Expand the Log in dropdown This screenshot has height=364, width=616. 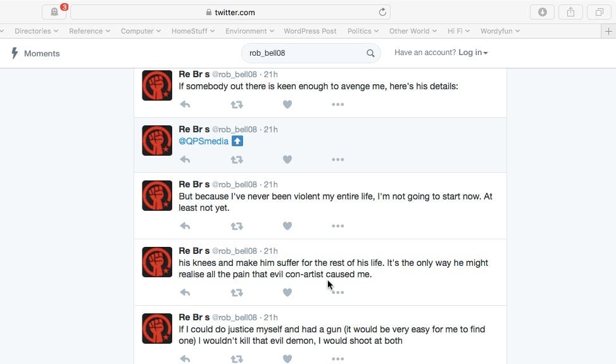(473, 53)
